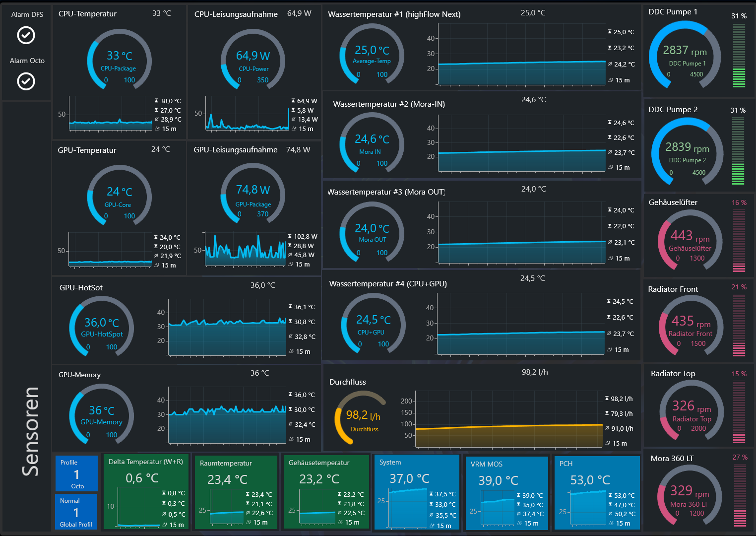Click the Wassertemperatur #1 (highFlow Next) title
The height and width of the screenshot is (536, 756).
coord(394,14)
